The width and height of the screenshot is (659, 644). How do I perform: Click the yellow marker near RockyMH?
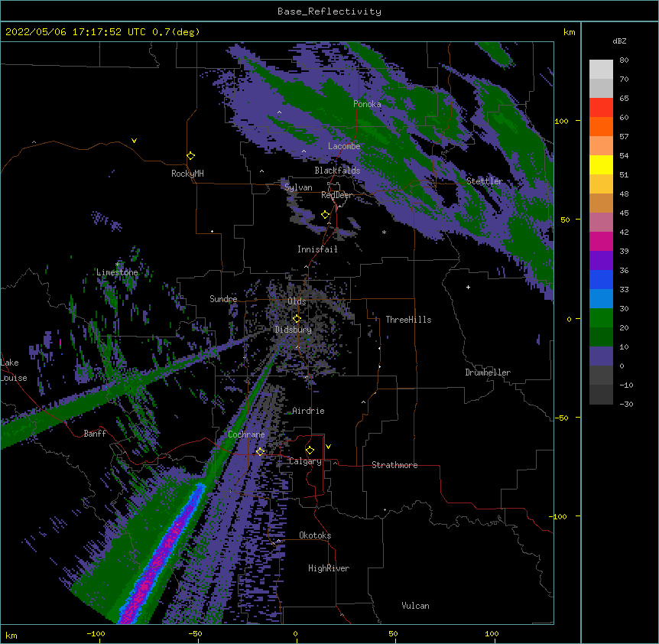[x=190, y=156]
